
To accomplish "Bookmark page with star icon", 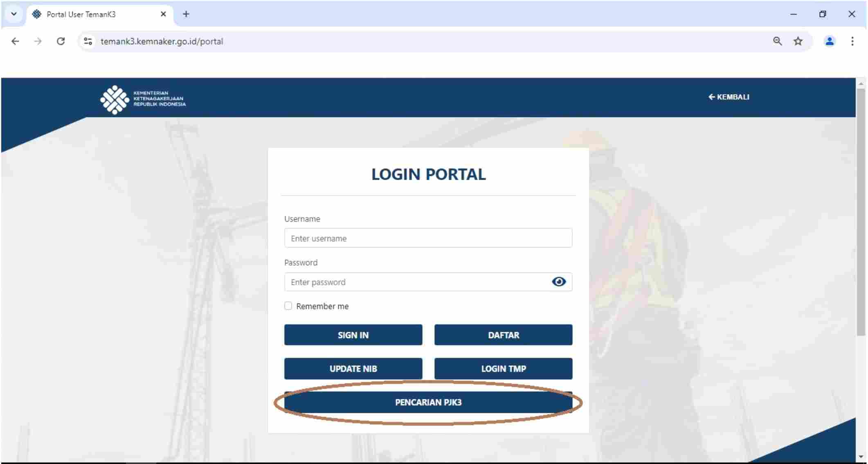I will click(x=798, y=41).
